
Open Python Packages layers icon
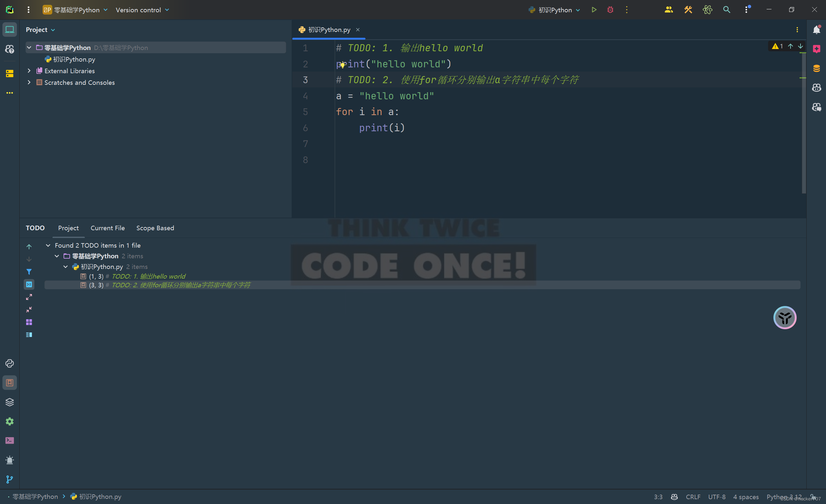pos(10,402)
